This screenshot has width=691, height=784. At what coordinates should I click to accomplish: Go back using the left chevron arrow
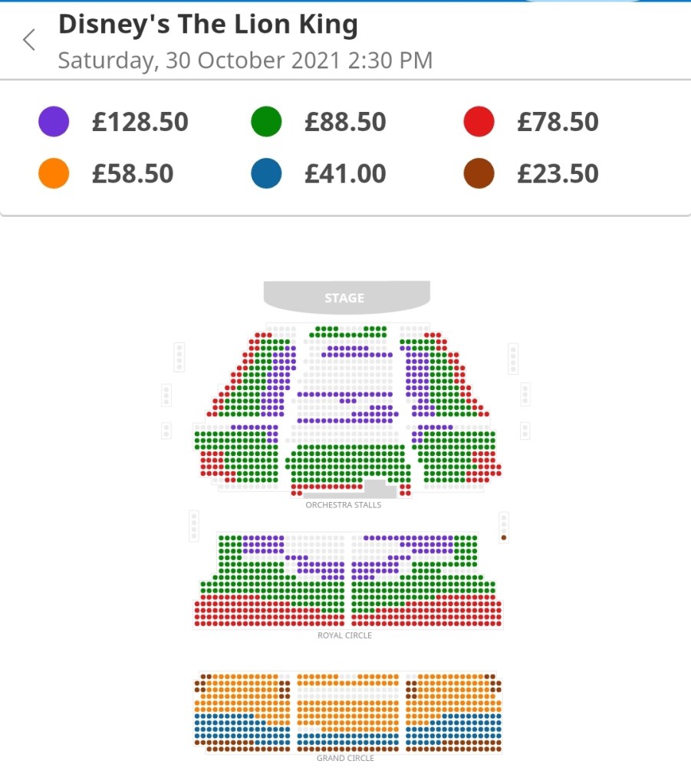pos(29,40)
